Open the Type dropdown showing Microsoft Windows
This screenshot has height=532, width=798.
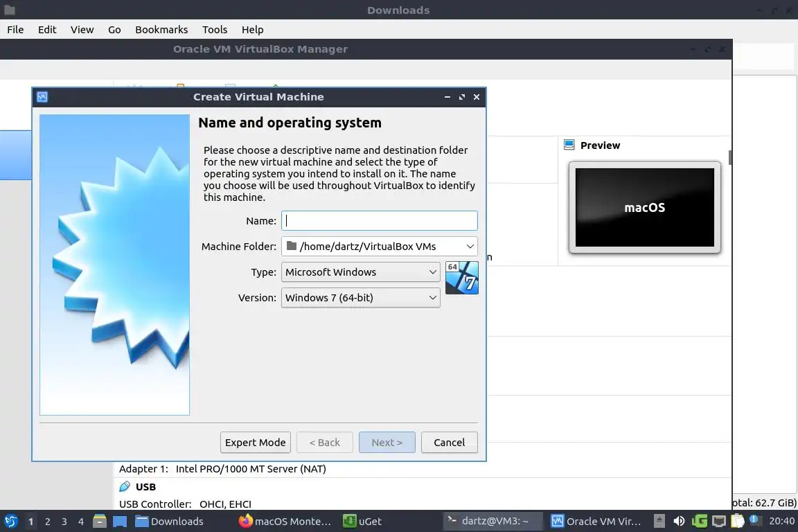coord(360,272)
